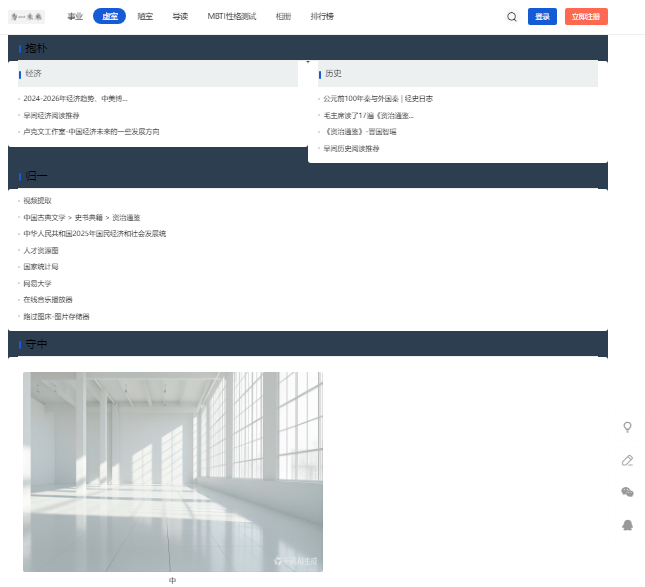This screenshot has height=587, width=645.
Task: Open the 相册 nav tab
Action: pyautogui.click(x=283, y=16)
